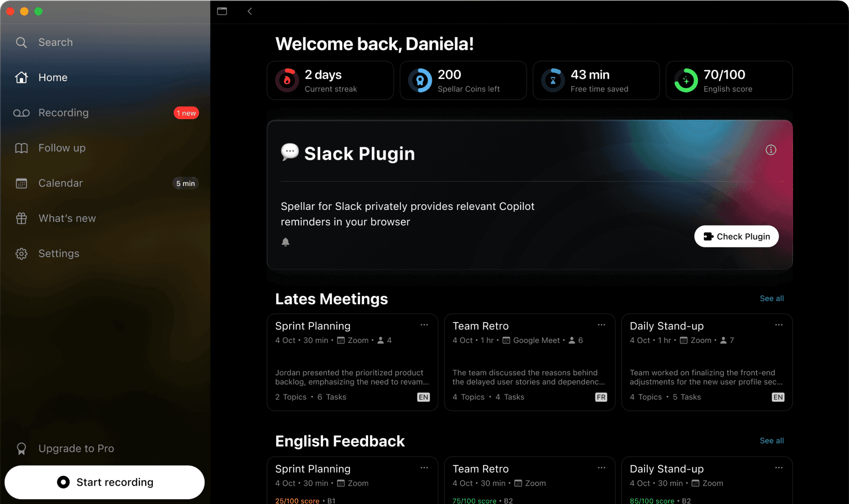Toggle the sidebar panel icon in title bar
The height and width of the screenshot is (504, 849).
pos(222,11)
